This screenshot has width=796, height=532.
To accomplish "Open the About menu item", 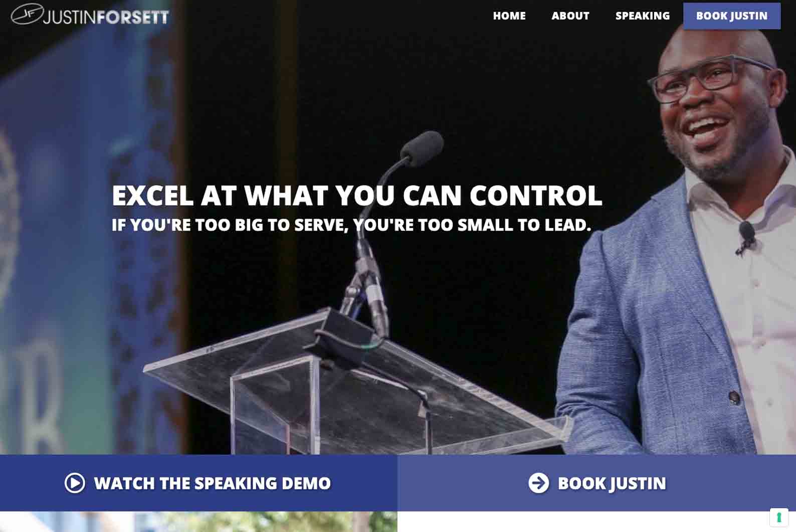I will pyautogui.click(x=570, y=16).
